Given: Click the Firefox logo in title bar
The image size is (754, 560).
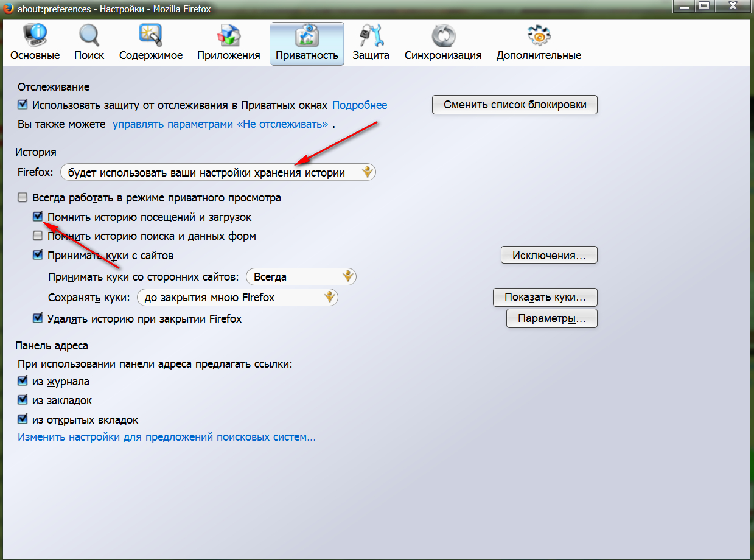Looking at the screenshot, I should pos(9,9).
